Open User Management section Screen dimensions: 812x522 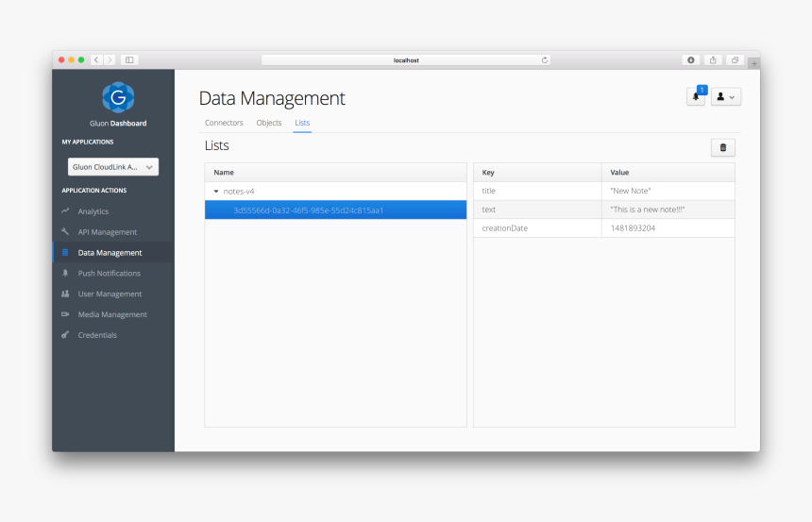click(x=110, y=295)
